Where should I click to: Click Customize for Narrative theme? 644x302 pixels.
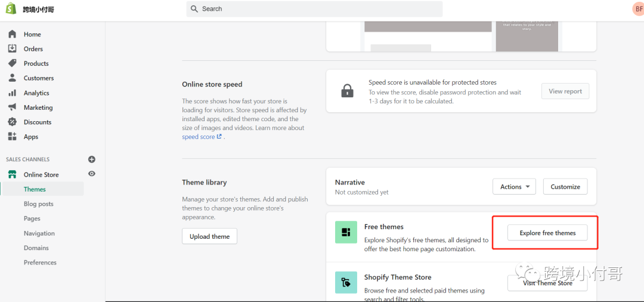coord(565,187)
